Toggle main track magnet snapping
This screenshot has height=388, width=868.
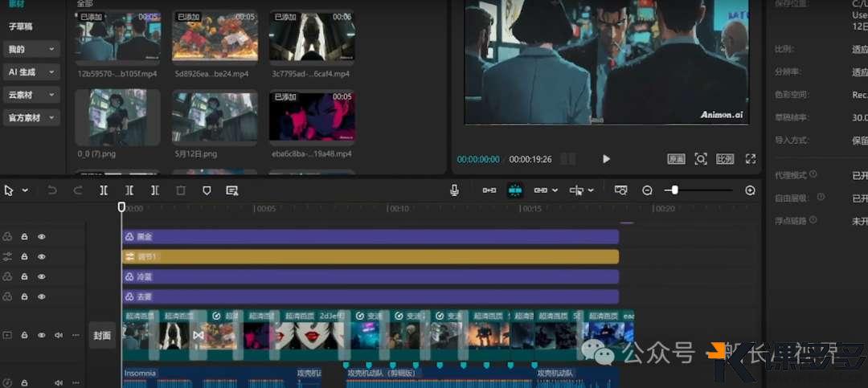coord(489,190)
